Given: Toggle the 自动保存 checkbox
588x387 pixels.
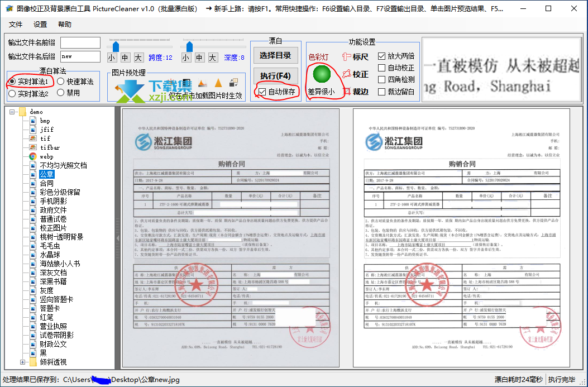Looking at the screenshot, I should [262, 92].
